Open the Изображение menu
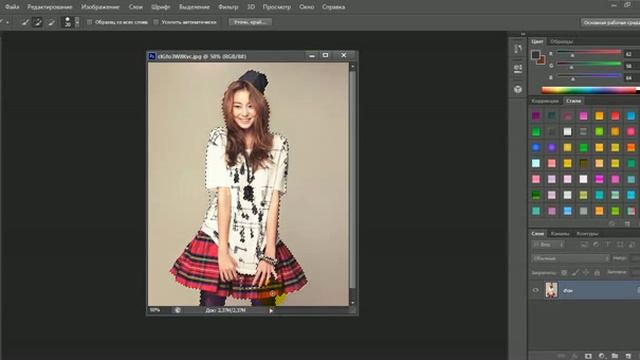The image size is (640, 360). click(100, 7)
